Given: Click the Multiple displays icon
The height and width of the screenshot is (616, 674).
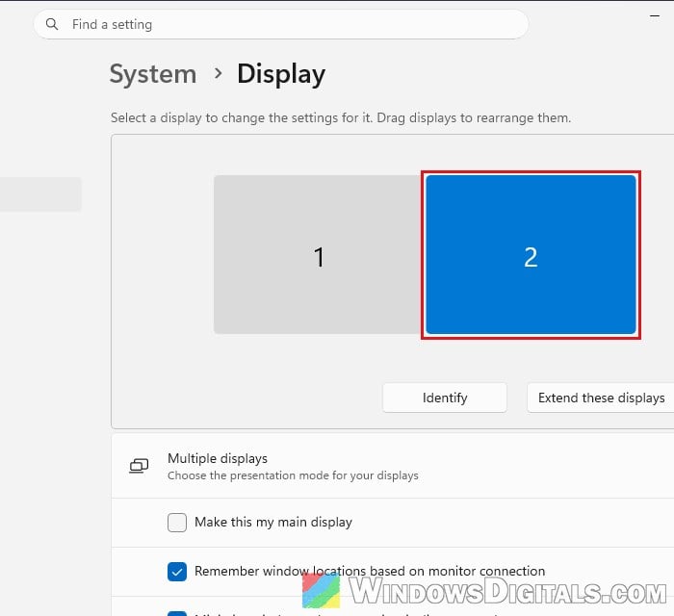Looking at the screenshot, I should coord(139,466).
